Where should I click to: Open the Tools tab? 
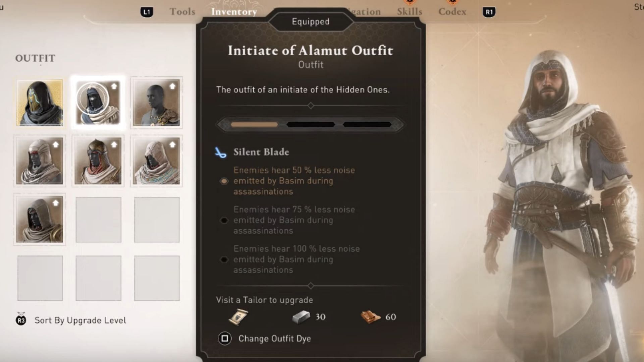[x=182, y=12]
